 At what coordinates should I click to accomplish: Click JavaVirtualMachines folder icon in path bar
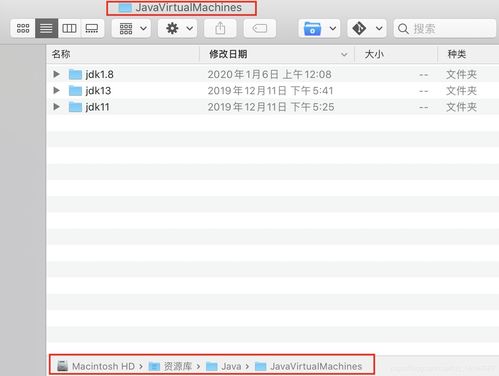click(x=260, y=367)
